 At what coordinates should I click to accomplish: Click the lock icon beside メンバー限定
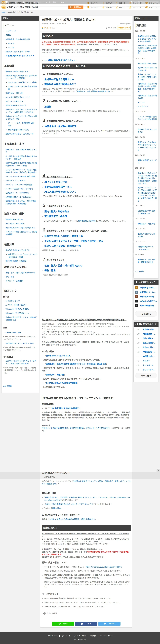[106, 28]
